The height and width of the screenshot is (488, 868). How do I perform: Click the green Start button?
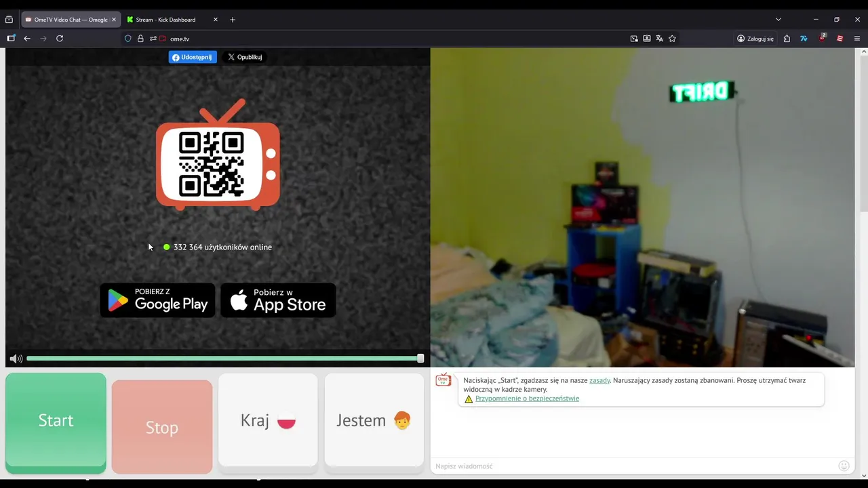click(56, 421)
